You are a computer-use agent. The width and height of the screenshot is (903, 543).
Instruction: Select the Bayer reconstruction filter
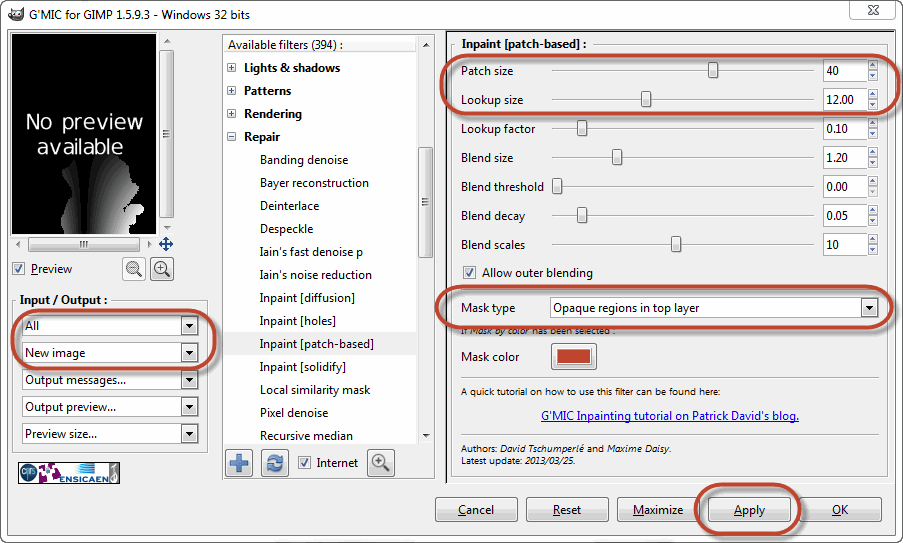(314, 183)
